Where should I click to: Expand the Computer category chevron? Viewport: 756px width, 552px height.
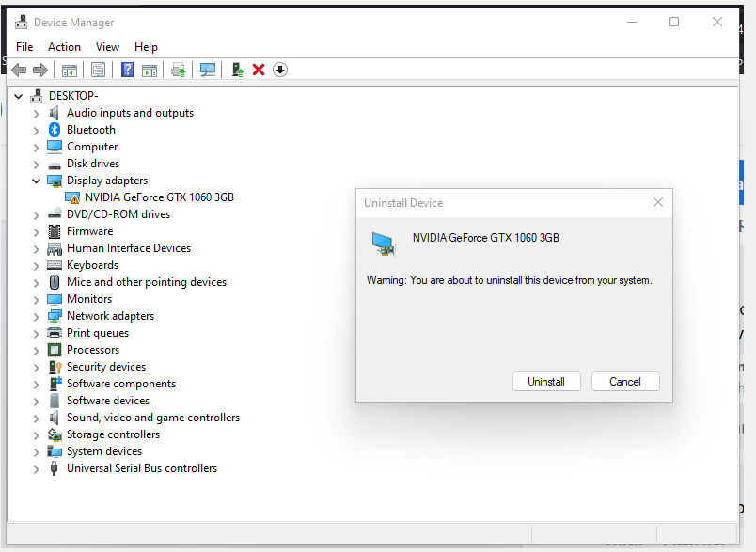click(36, 148)
